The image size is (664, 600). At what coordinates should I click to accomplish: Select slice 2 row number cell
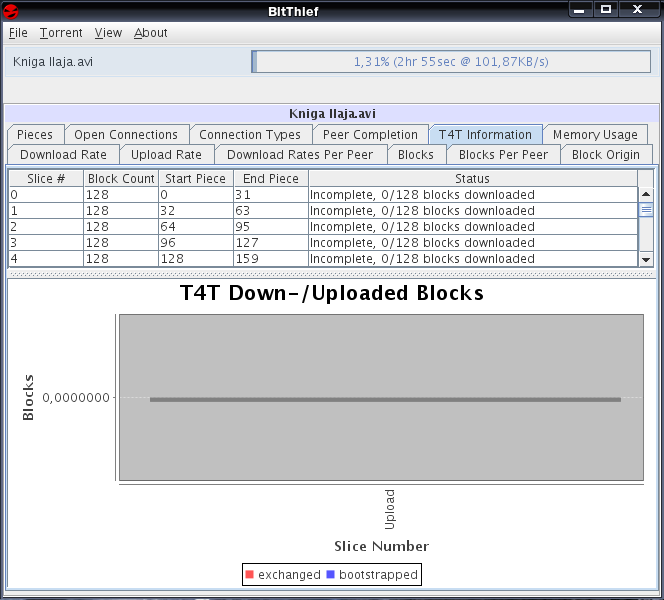(46, 227)
